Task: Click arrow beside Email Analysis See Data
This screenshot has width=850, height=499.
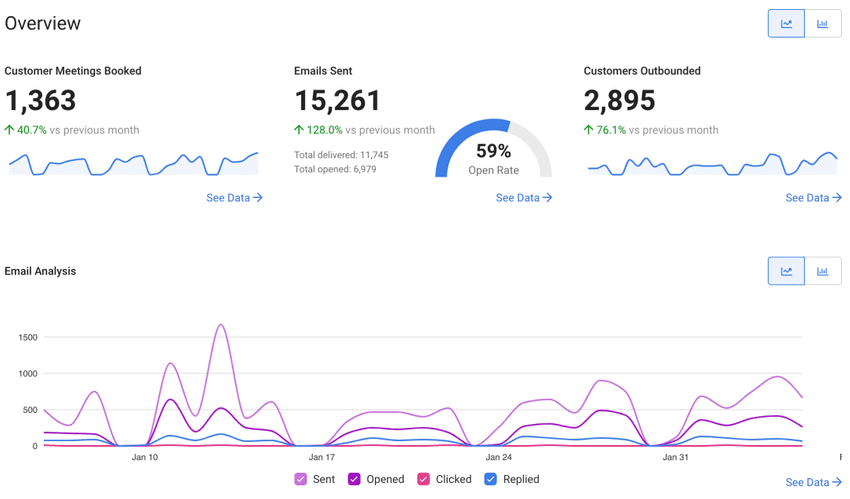Action: click(x=837, y=482)
